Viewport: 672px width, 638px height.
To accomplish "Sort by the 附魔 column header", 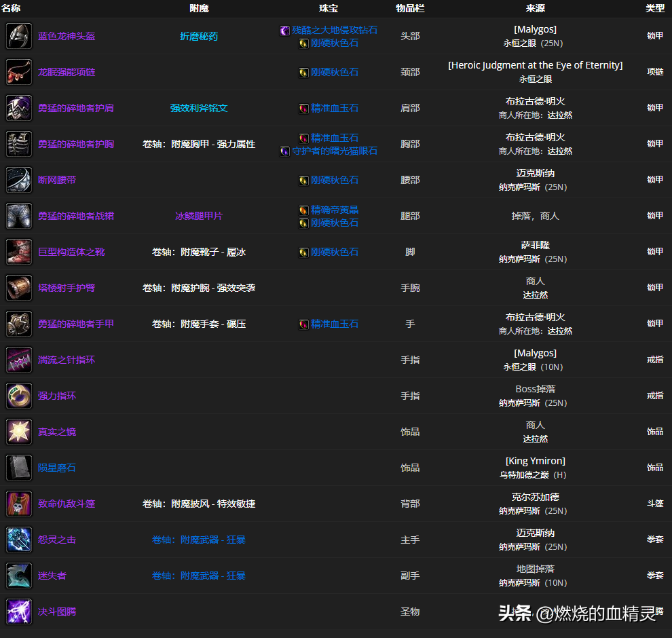I will tap(199, 8).
